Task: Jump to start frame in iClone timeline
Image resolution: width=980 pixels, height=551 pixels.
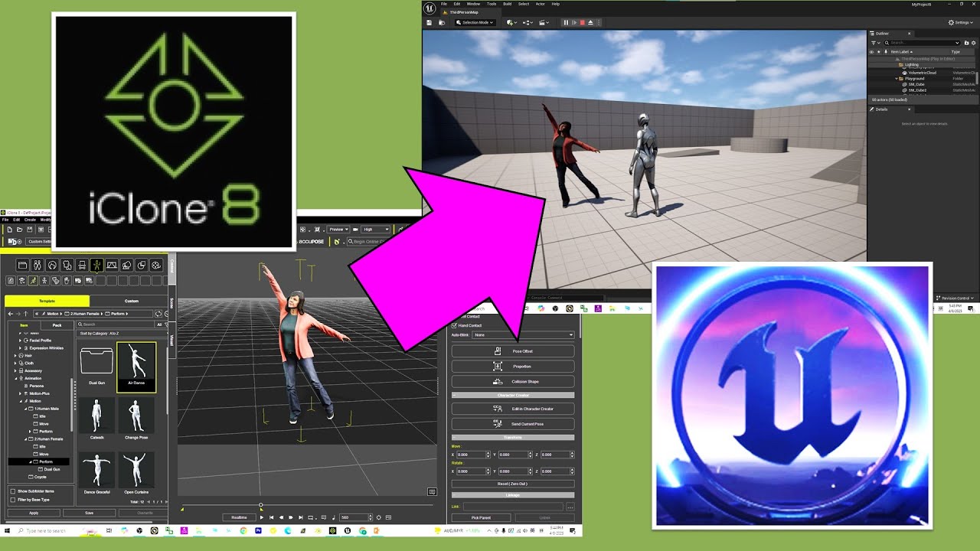Action: [271, 517]
